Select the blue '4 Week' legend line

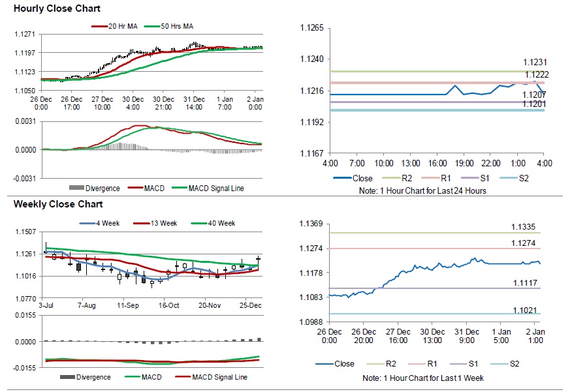87,224
